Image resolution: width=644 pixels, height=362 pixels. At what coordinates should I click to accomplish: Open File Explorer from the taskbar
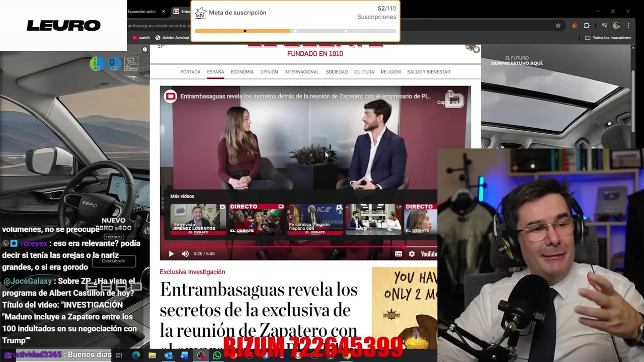point(152,355)
